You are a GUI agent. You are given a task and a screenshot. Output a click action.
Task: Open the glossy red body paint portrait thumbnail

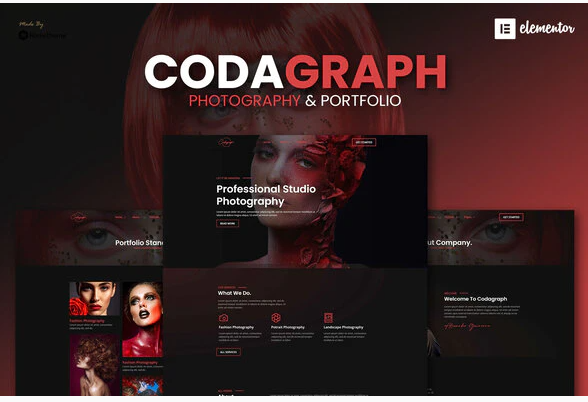tap(143, 320)
